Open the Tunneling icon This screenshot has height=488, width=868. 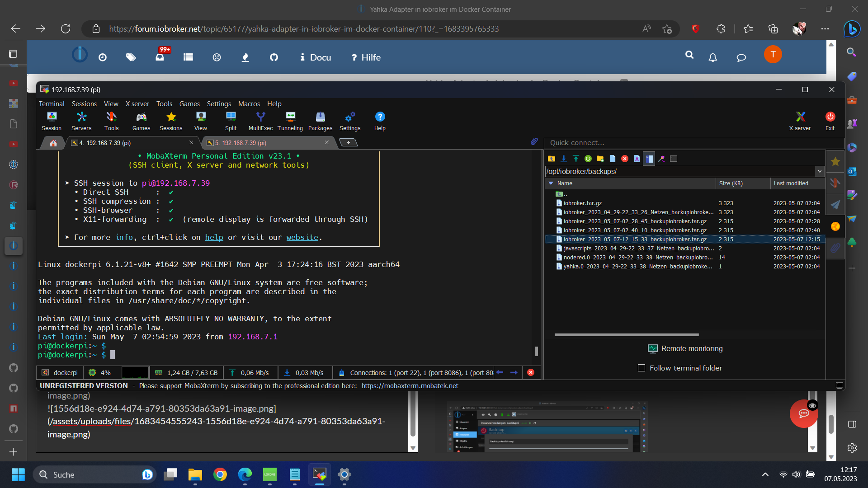[x=290, y=121]
